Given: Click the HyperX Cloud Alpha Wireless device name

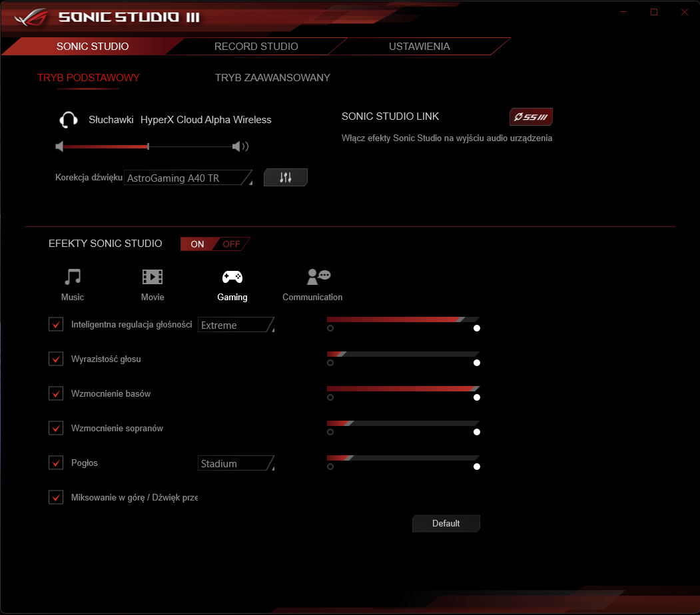Looking at the screenshot, I should tap(206, 120).
